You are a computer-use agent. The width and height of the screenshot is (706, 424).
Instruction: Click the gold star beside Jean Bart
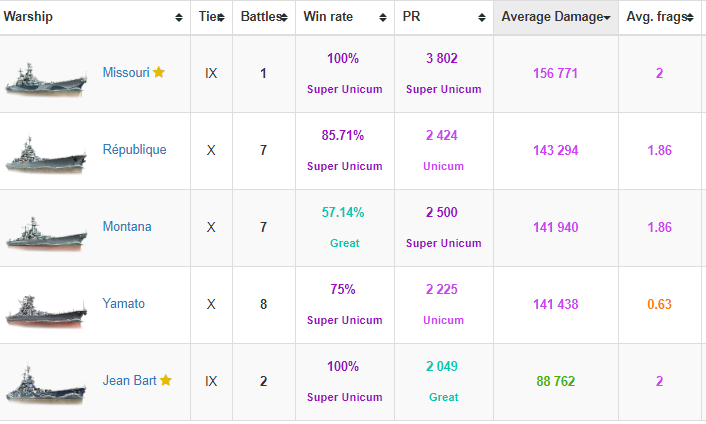[166, 380]
